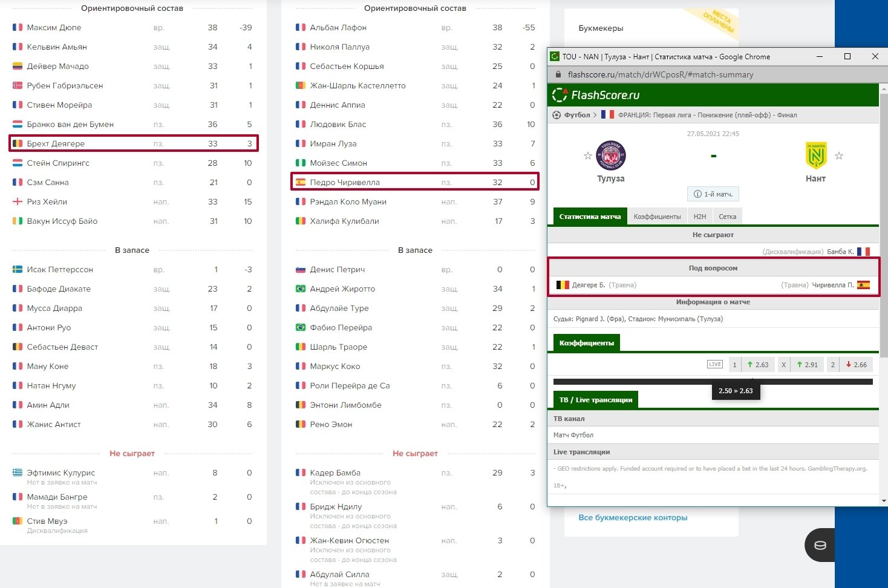Click the FlashScore.ru logo
Image resolution: width=888 pixels, height=588 pixels.
pyautogui.click(x=596, y=95)
